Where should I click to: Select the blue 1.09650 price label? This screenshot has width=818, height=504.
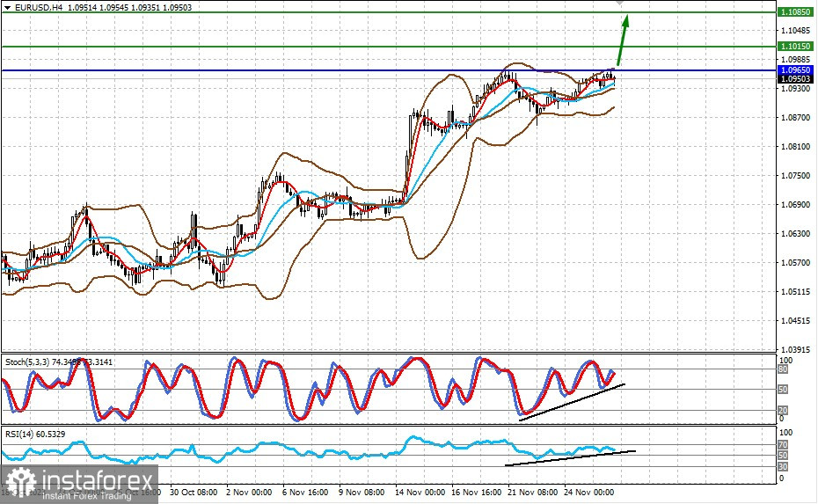tap(795, 69)
